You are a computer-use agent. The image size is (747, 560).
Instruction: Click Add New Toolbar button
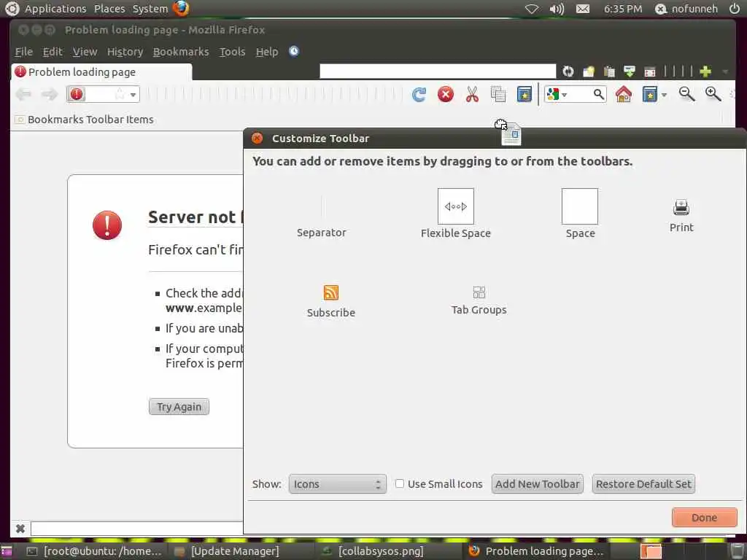click(537, 484)
